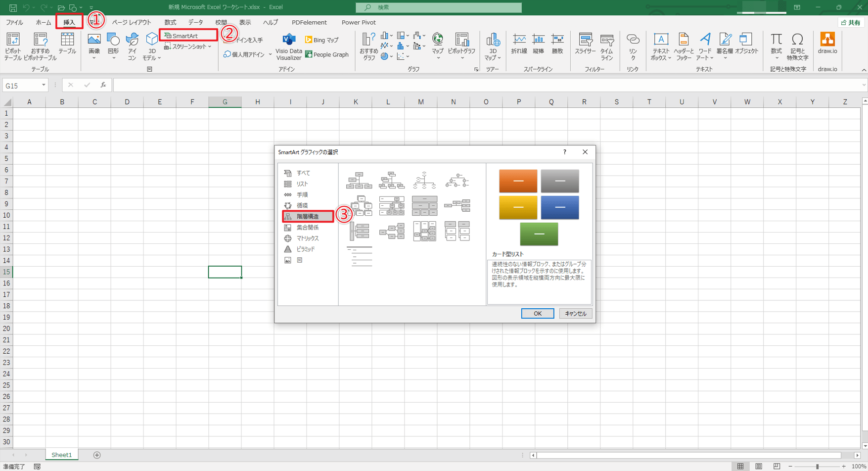Launch Visio Data Visualizer add-in
Screen dimensions: 868x471
pos(289,47)
